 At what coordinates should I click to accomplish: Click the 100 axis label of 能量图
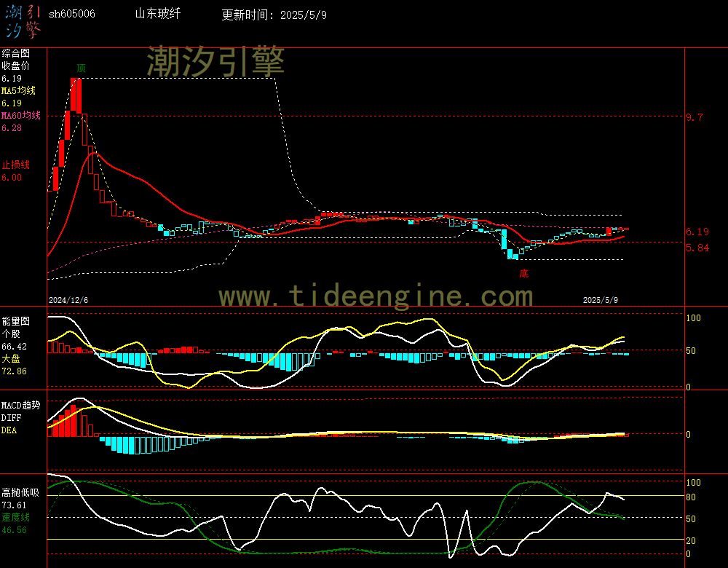click(693, 318)
